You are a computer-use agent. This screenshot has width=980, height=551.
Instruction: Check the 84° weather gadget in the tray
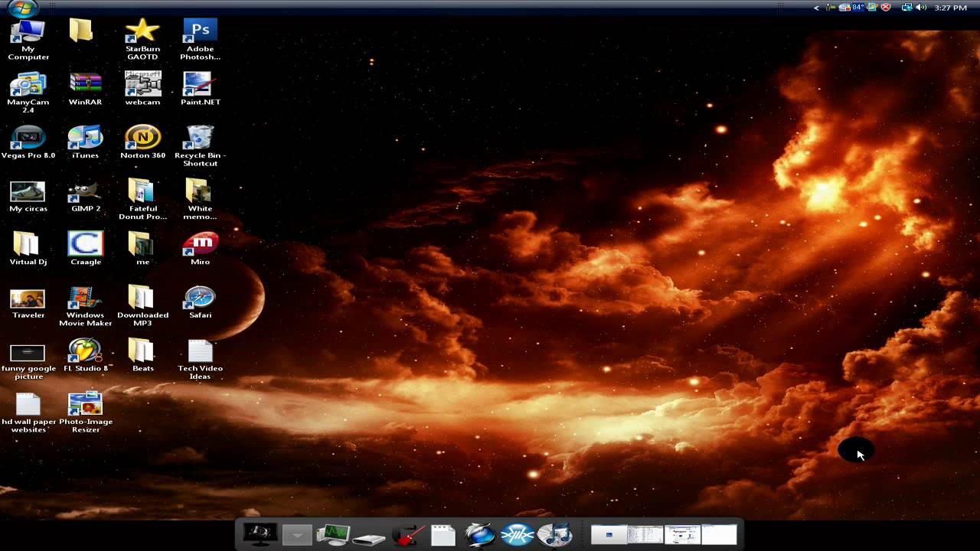click(857, 8)
